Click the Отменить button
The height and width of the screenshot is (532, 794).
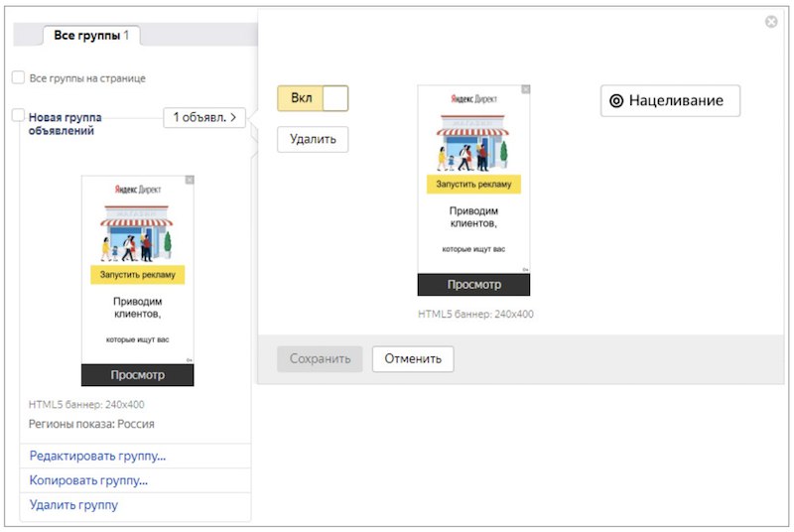pos(413,359)
